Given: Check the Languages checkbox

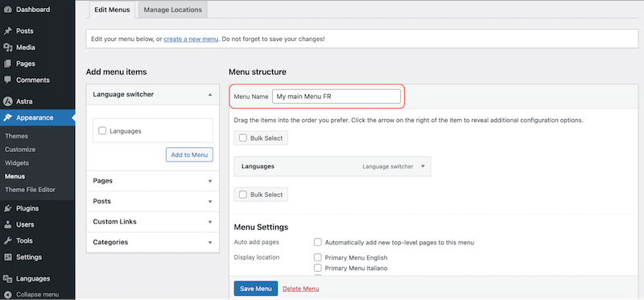Looking at the screenshot, I should coord(102,131).
